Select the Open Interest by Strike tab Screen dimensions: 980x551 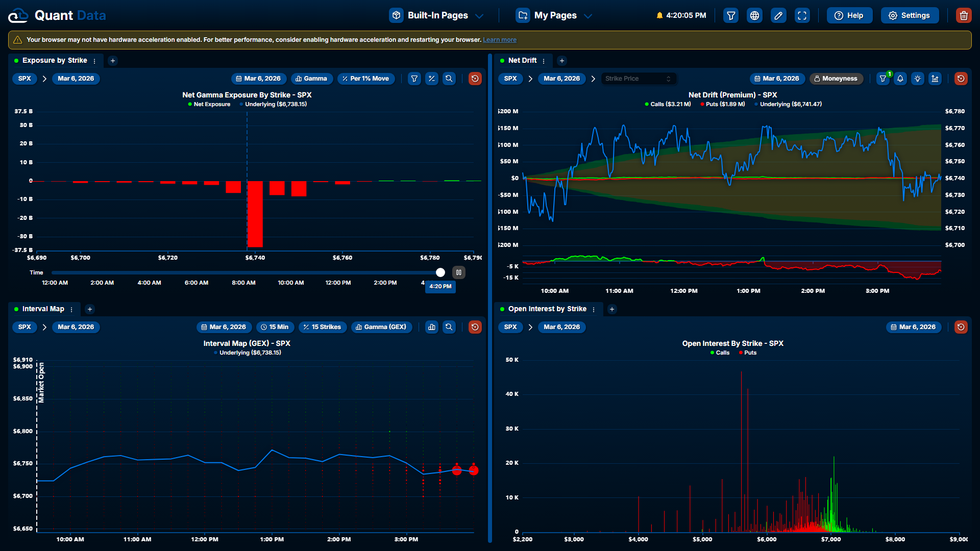[547, 309]
